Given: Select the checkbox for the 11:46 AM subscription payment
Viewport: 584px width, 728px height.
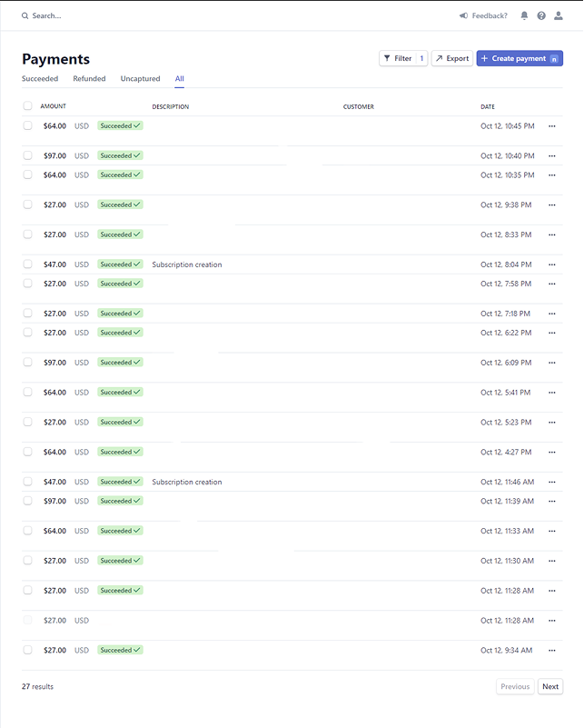Looking at the screenshot, I should point(28,482).
